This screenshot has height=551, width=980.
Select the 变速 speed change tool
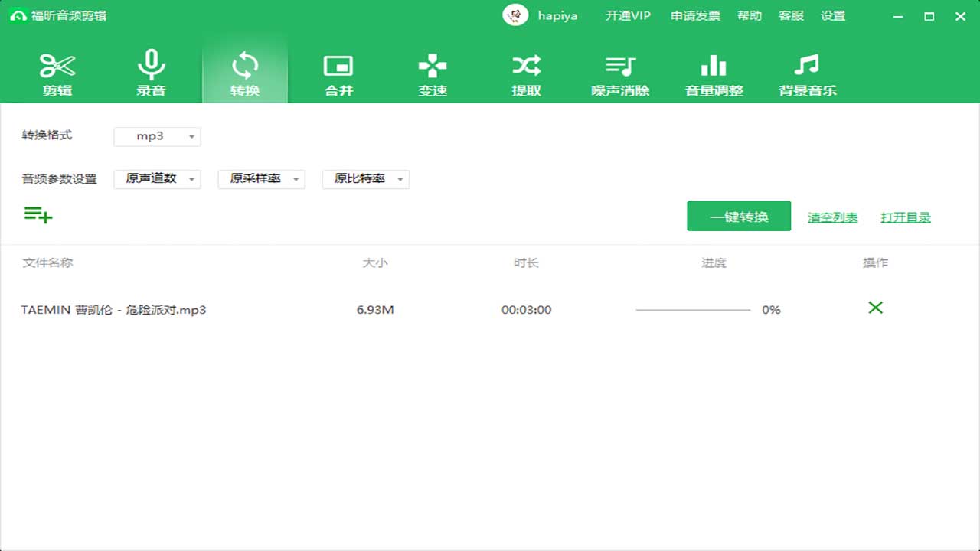433,74
